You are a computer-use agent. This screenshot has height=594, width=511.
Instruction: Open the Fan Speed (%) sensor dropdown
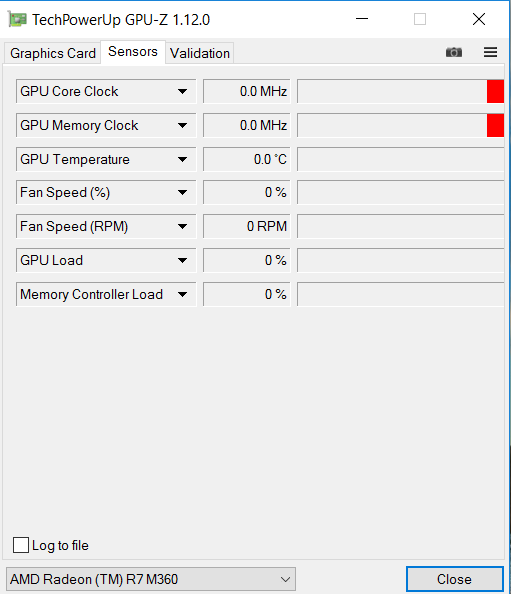click(106, 192)
